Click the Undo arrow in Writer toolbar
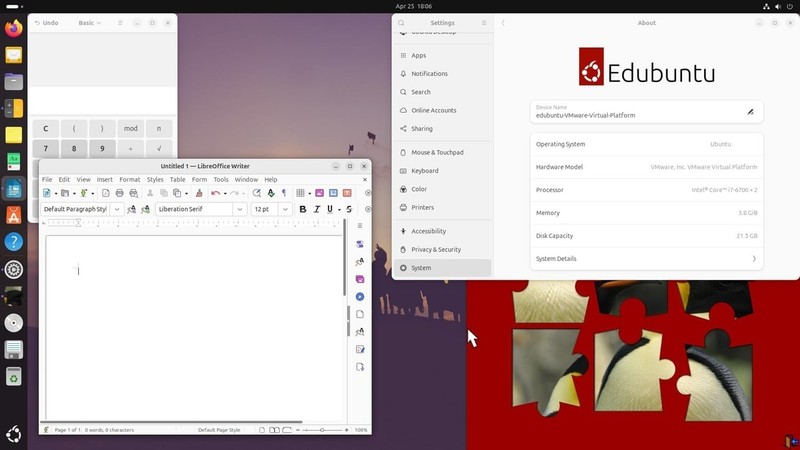 pyautogui.click(x=215, y=193)
